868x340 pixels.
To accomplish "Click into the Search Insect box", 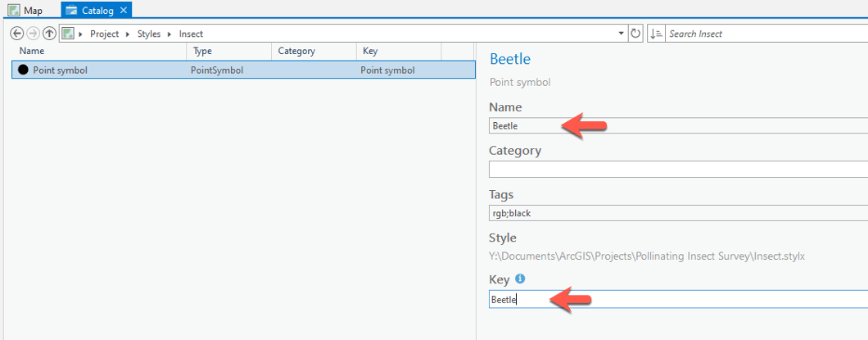I will click(x=762, y=34).
